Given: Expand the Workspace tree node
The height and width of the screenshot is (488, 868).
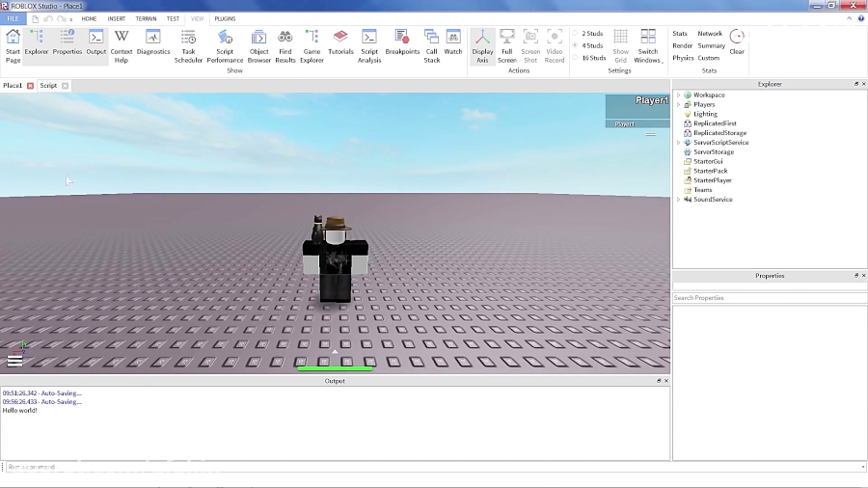Looking at the screenshot, I should pos(679,95).
